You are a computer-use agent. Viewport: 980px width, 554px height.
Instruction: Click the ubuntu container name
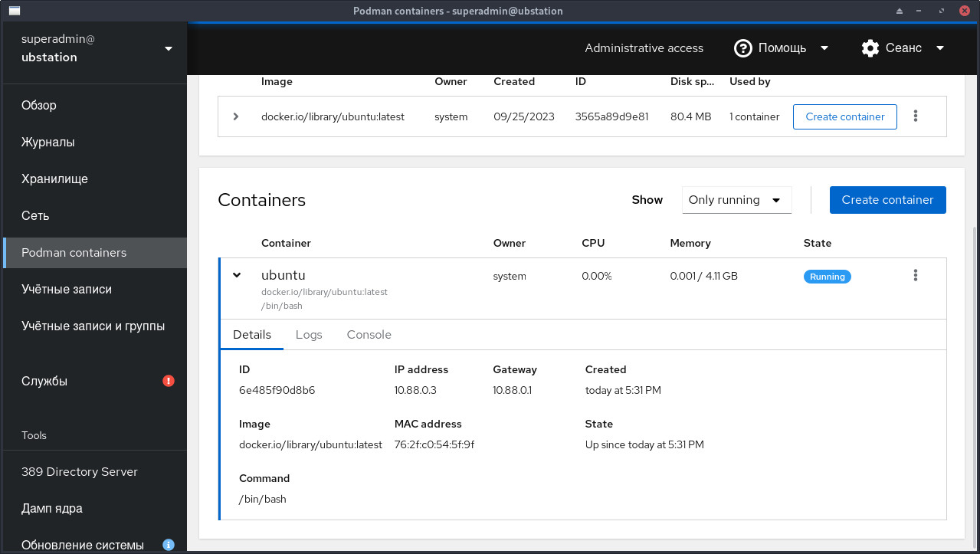284,275
